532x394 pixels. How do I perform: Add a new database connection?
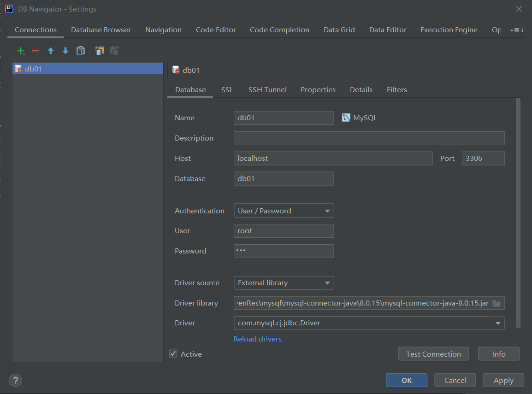(21, 51)
